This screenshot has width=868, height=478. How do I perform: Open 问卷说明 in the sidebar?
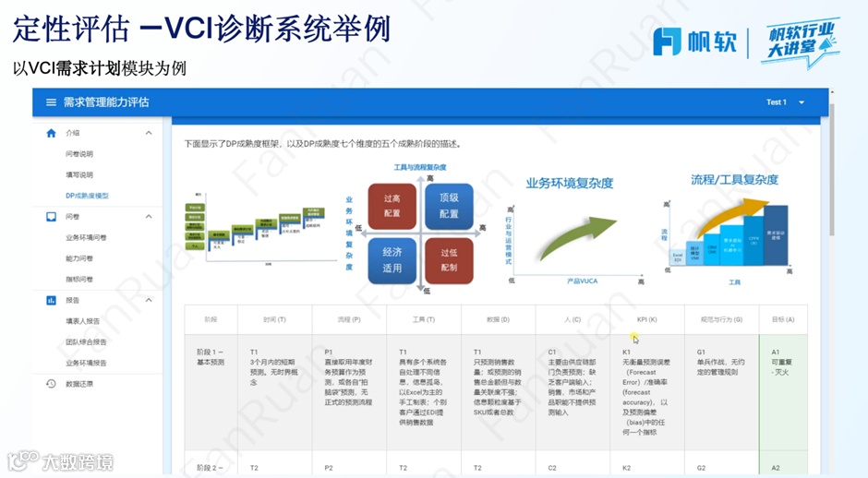(x=79, y=154)
